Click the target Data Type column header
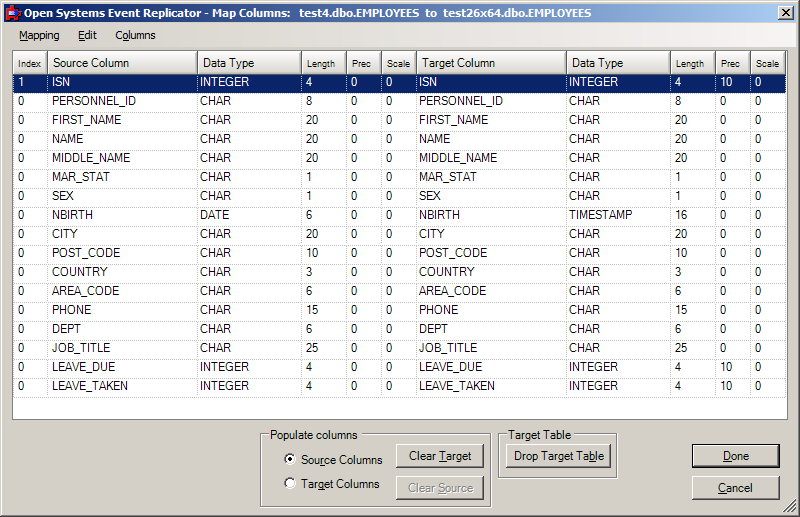Viewport: 800px width, 517px height. 618,63
